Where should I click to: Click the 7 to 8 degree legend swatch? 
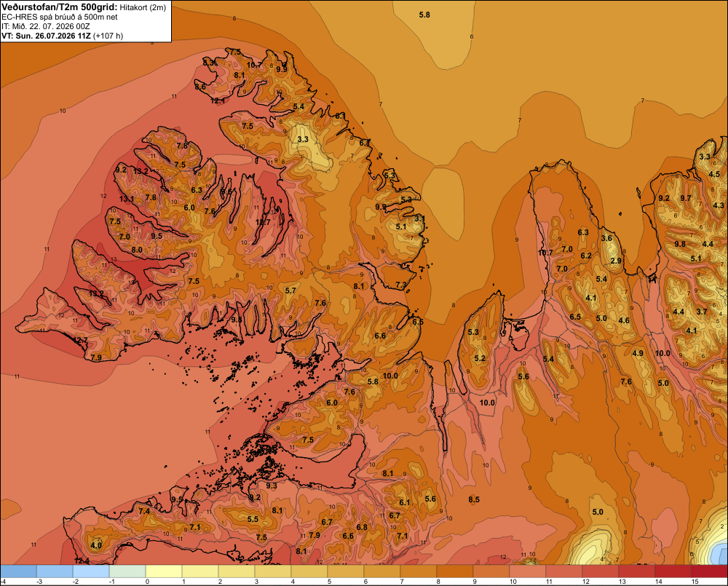419,571
